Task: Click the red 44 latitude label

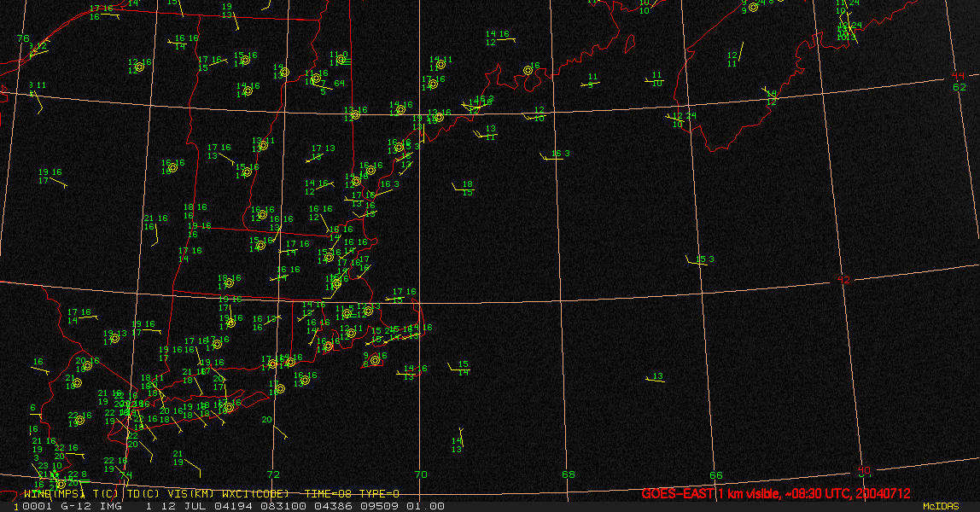Action: pos(958,76)
